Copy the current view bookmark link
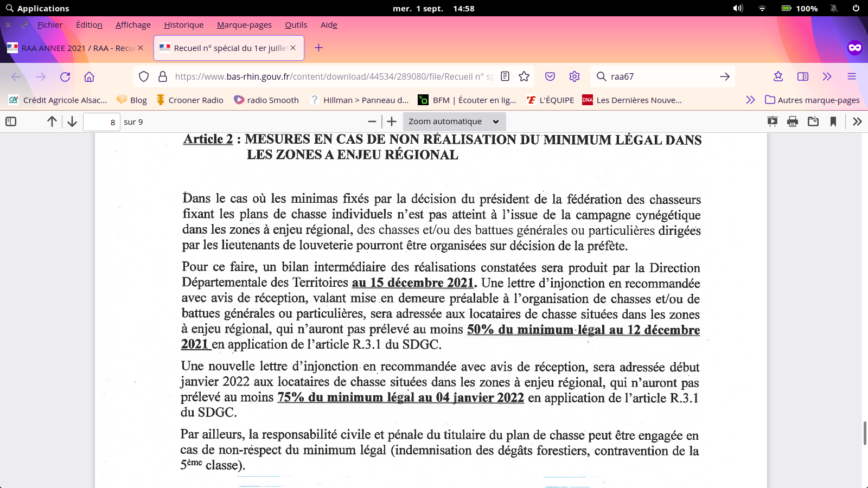Viewport: 868px width, 488px height. pyautogui.click(x=833, y=121)
